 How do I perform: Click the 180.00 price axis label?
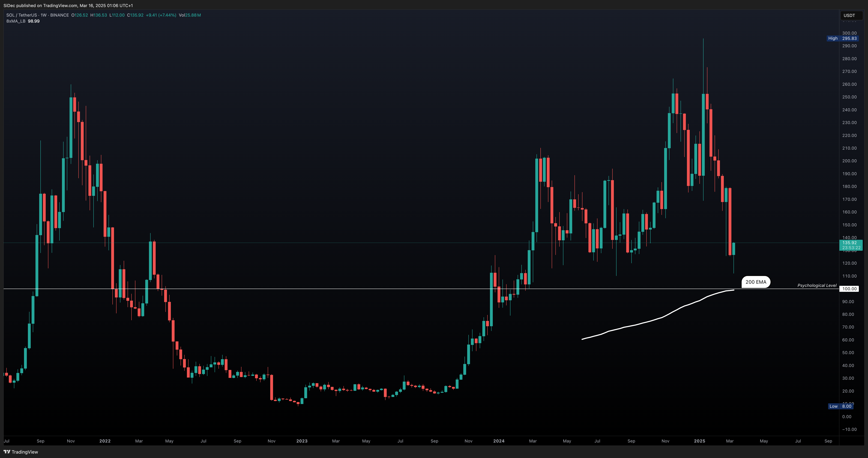(849, 186)
